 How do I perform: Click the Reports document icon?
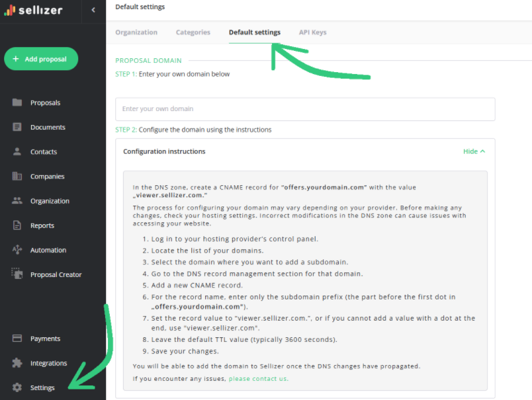pyautogui.click(x=17, y=225)
